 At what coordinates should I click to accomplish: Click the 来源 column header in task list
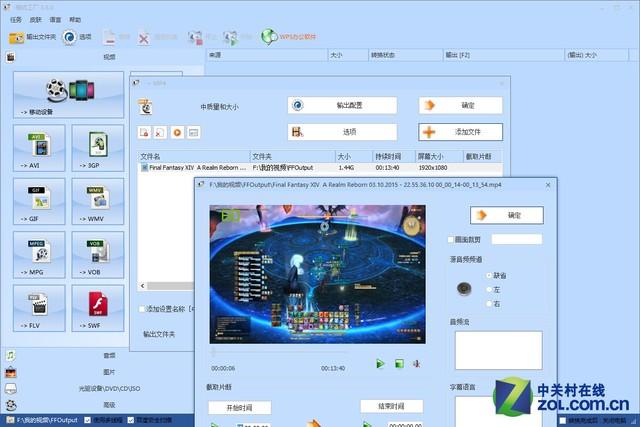tap(267, 55)
